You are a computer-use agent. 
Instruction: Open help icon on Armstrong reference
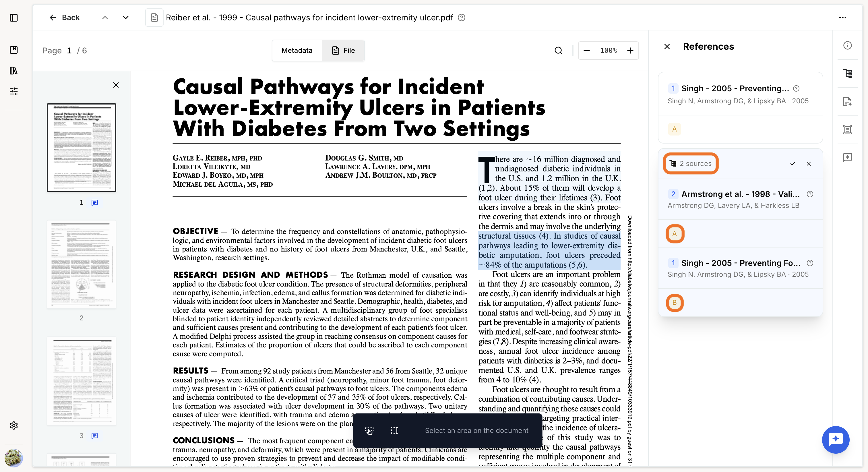point(810,194)
